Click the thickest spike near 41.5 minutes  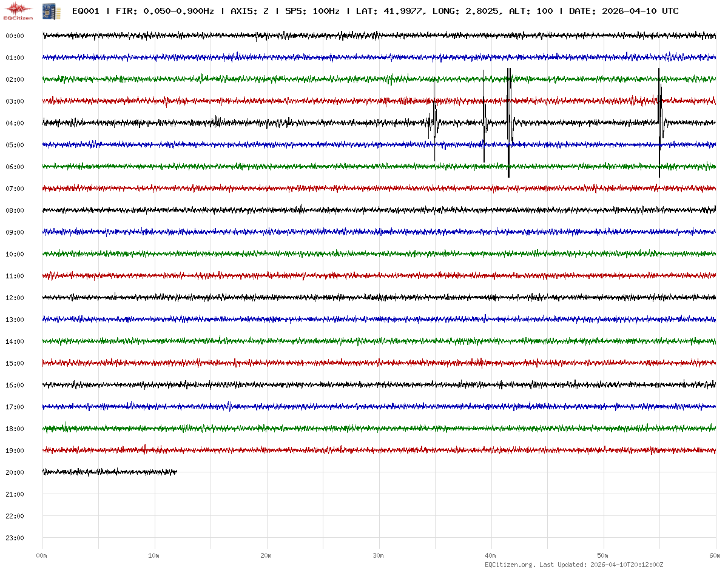[509, 121]
